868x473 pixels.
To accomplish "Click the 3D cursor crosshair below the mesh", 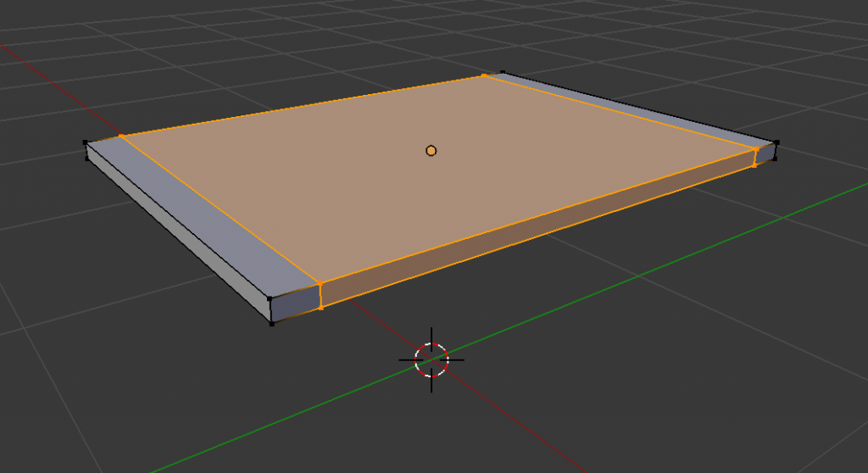I will point(431,359).
